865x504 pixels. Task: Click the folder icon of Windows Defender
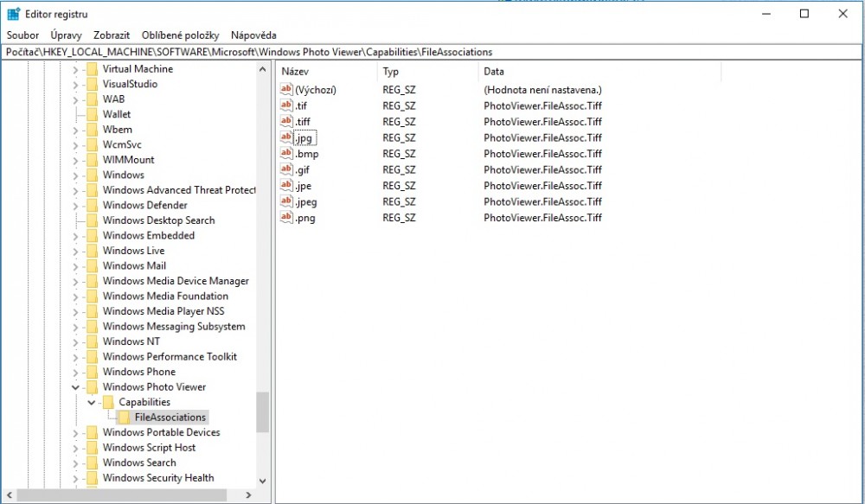(x=93, y=205)
